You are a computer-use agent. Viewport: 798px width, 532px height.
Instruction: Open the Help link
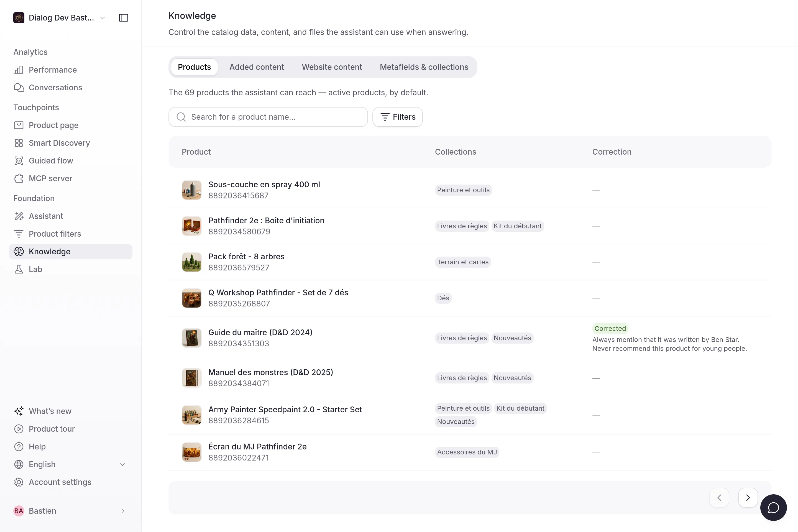tap(71, 446)
